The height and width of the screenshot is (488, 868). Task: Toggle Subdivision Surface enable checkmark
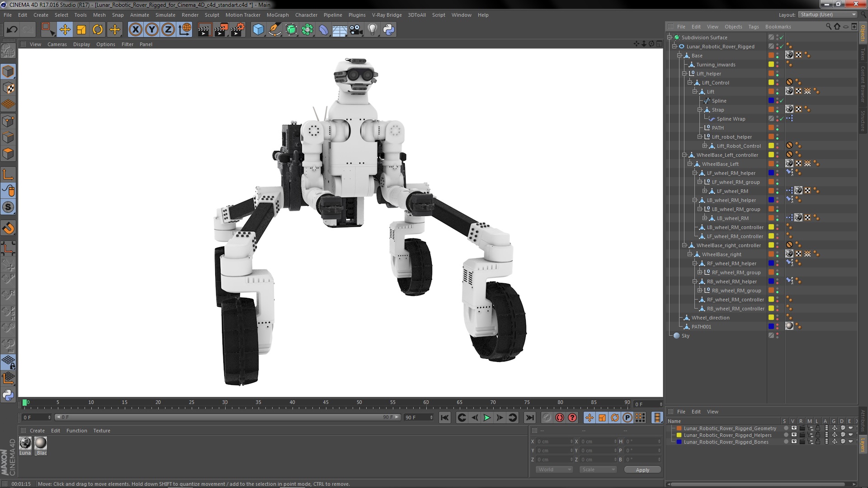pos(781,38)
